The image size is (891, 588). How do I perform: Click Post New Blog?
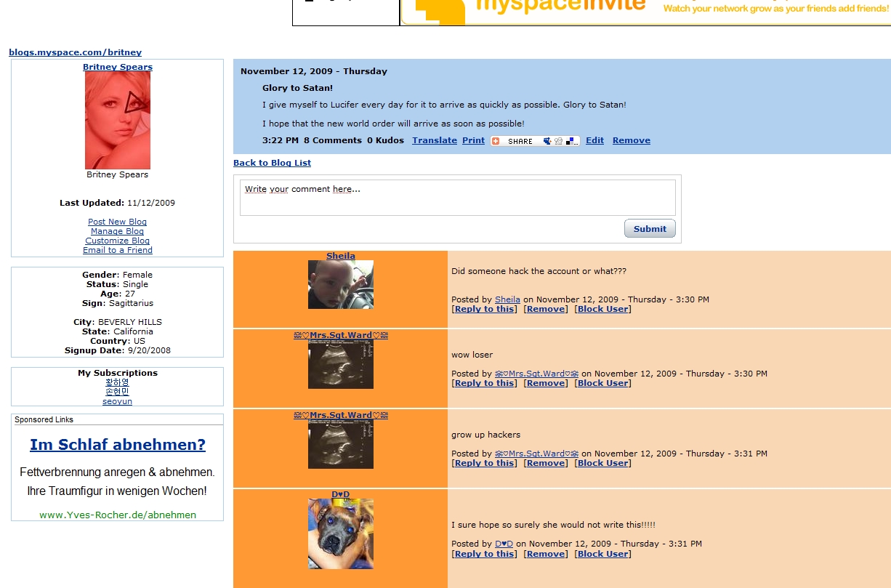(118, 222)
